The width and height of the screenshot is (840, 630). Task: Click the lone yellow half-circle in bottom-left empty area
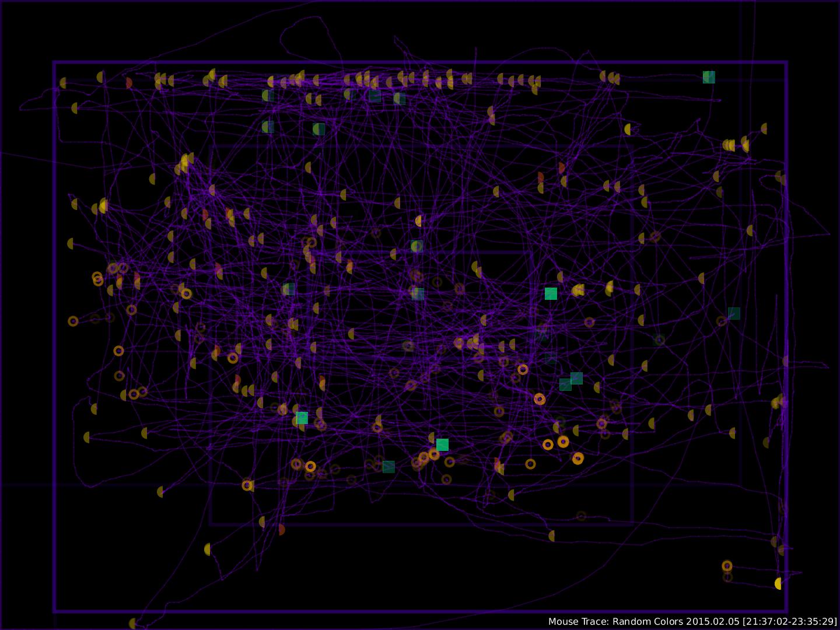[x=208, y=549]
